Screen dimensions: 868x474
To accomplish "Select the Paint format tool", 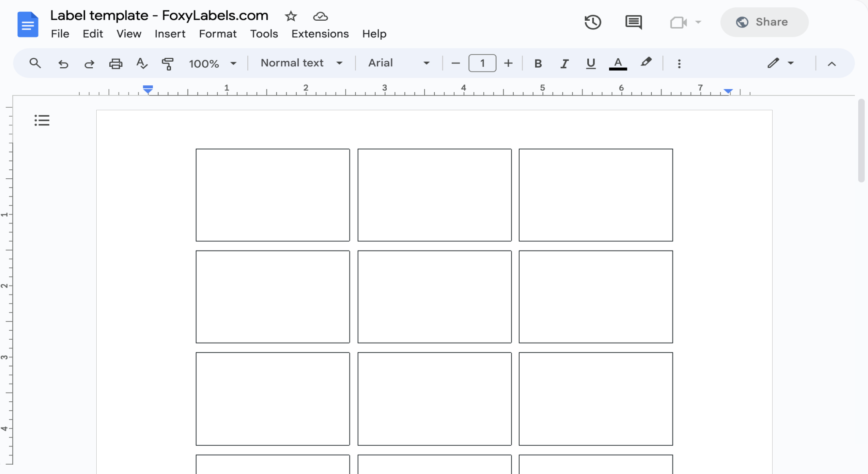I will [x=168, y=63].
